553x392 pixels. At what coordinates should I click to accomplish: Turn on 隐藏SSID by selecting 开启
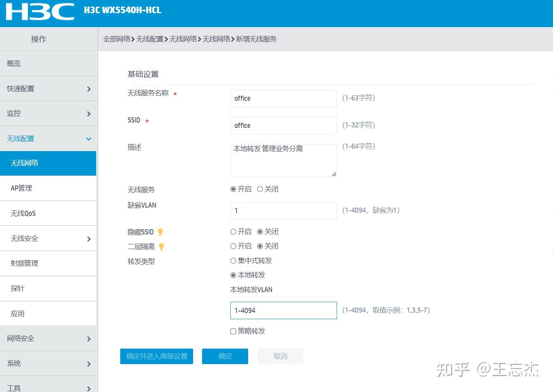pos(233,231)
